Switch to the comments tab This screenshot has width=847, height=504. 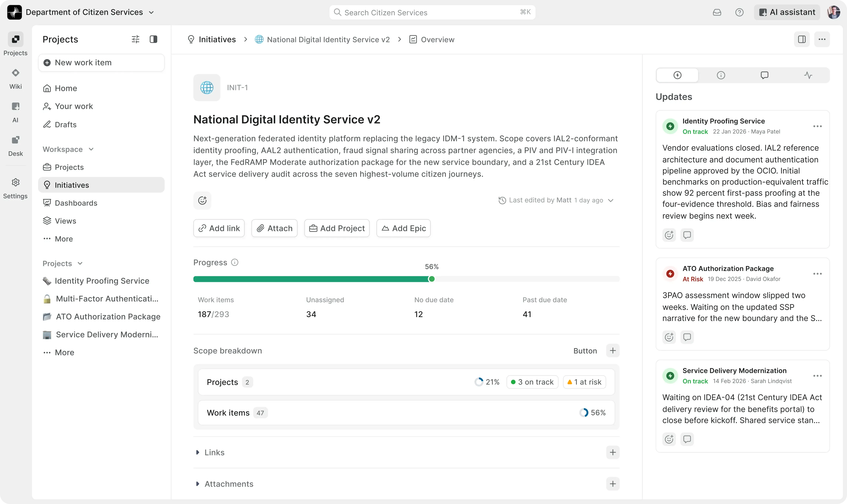765,75
